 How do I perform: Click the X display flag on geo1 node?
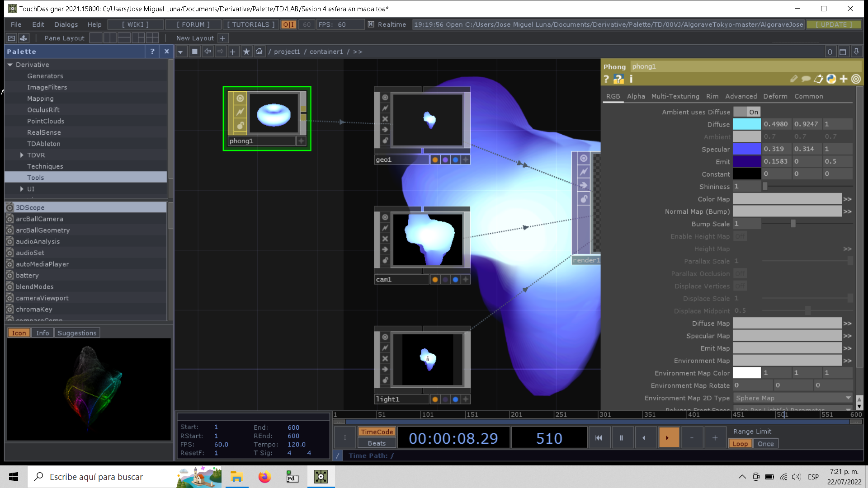click(385, 119)
